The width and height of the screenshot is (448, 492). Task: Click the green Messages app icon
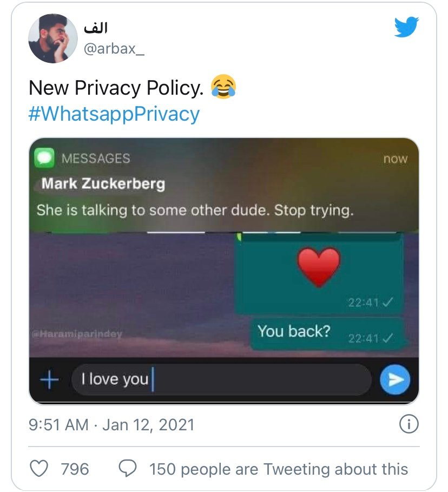coord(44,159)
